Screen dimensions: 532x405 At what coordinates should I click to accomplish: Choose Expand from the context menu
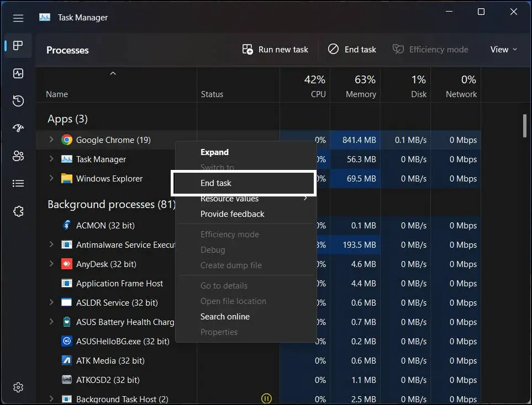click(x=214, y=152)
